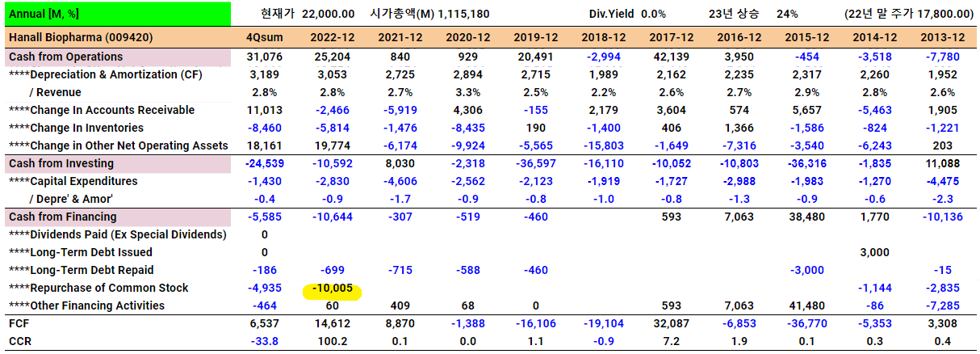Click the Hanall Biopharma (009420) company name
This screenshot has width=980, height=354.
coord(80,38)
